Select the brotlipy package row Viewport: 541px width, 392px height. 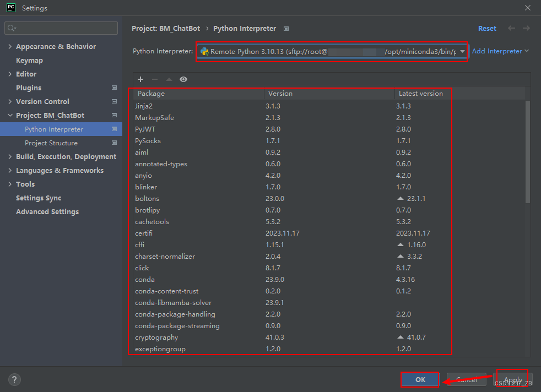coord(329,210)
